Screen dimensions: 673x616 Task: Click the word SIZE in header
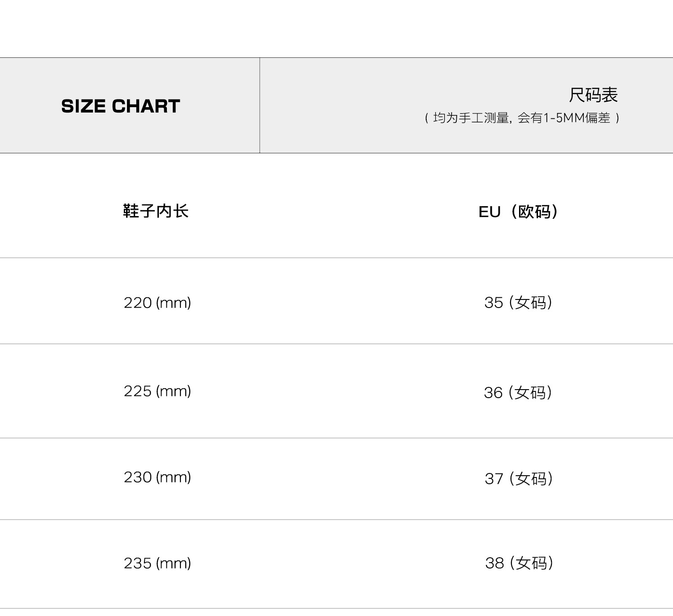point(83,106)
